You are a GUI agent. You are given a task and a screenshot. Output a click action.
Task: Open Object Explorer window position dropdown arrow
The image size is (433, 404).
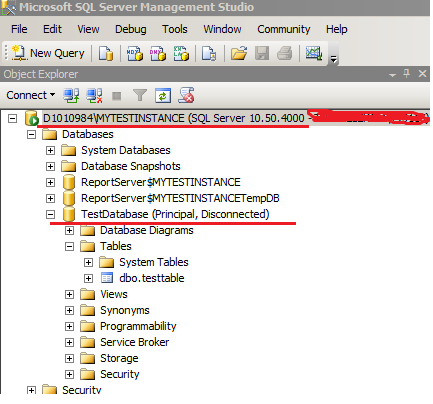(392, 75)
